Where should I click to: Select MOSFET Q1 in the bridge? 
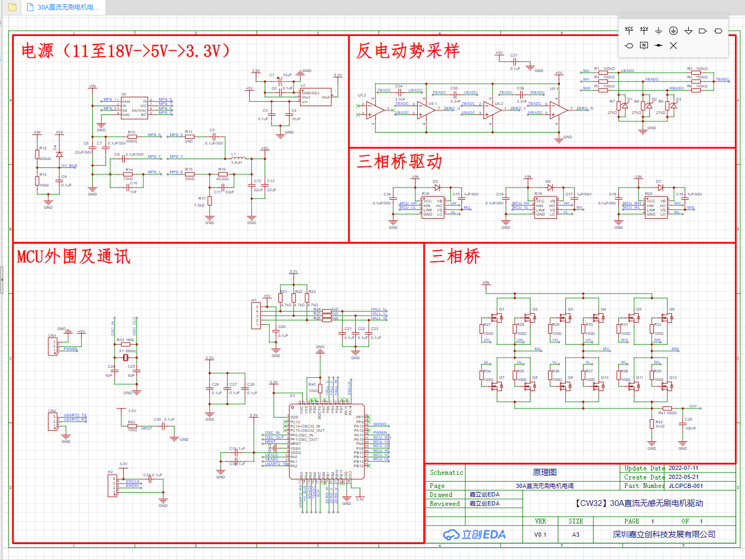tap(497, 318)
